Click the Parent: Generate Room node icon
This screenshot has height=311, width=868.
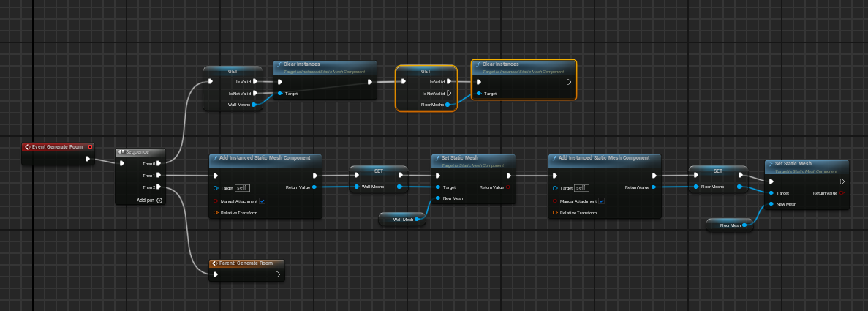coord(214,263)
